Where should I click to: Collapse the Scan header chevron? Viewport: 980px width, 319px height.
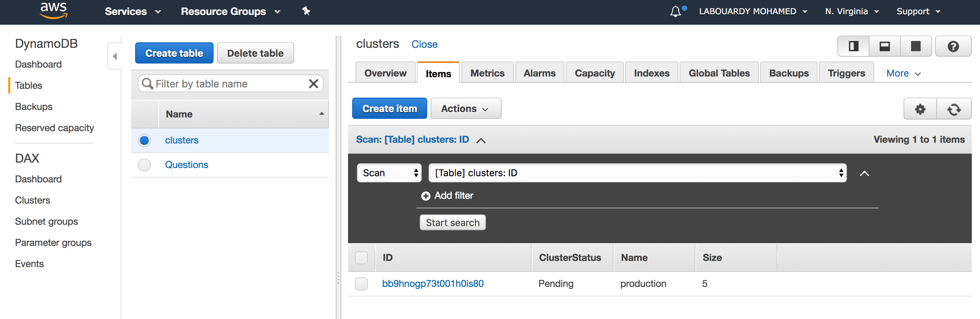click(481, 140)
